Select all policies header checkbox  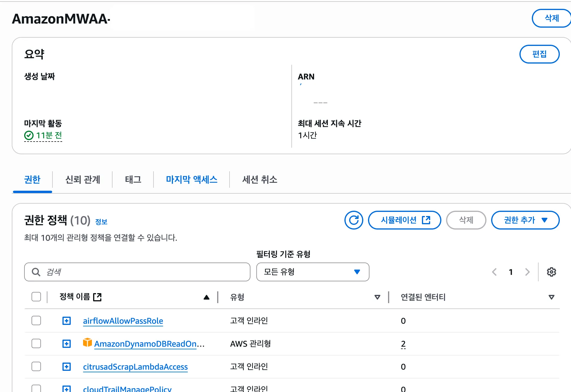point(36,297)
